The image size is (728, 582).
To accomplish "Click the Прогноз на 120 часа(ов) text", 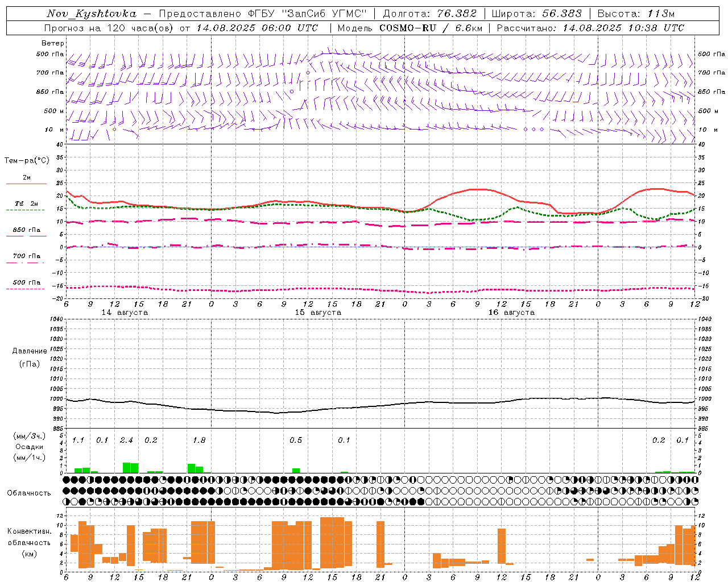I will [x=109, y=28].
